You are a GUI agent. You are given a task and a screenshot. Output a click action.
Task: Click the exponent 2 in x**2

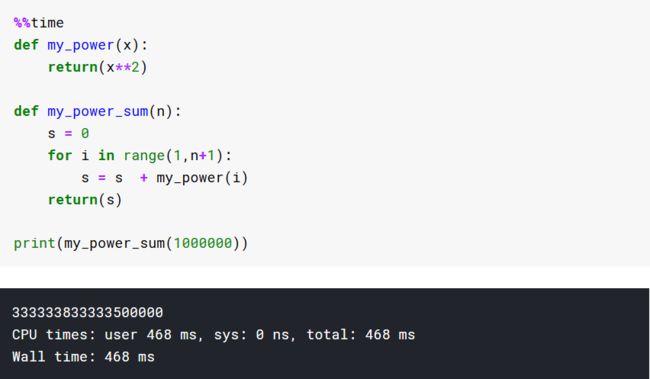pyautogui.click(x=135, y=67)
